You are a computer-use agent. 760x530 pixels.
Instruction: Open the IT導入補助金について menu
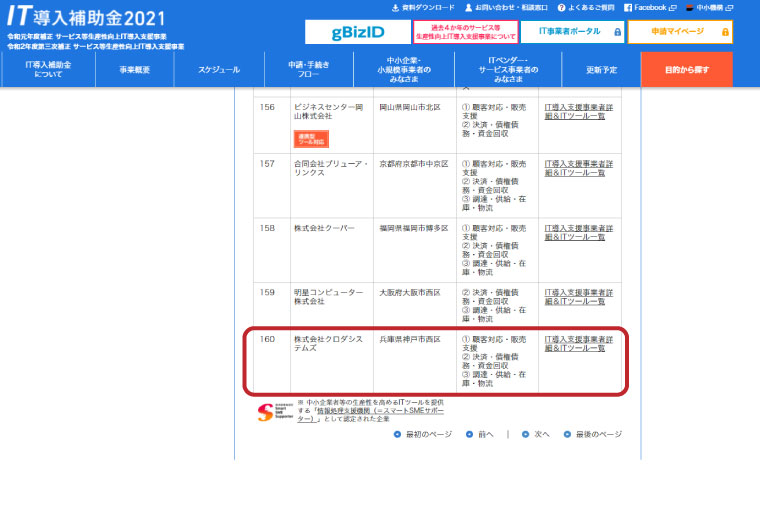pyautogui.click(x=48, y=69)
